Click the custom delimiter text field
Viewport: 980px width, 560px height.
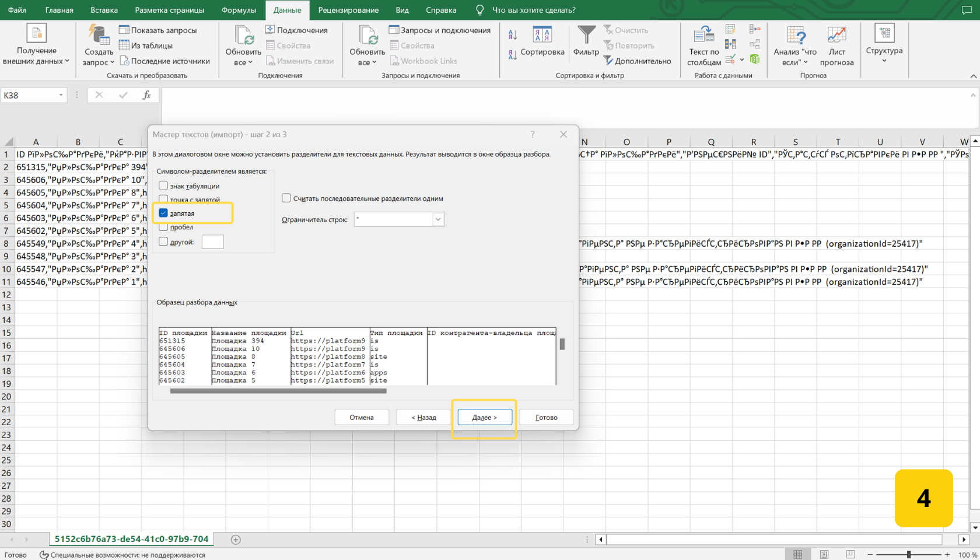pyautogui.click(x=212, y=242)
